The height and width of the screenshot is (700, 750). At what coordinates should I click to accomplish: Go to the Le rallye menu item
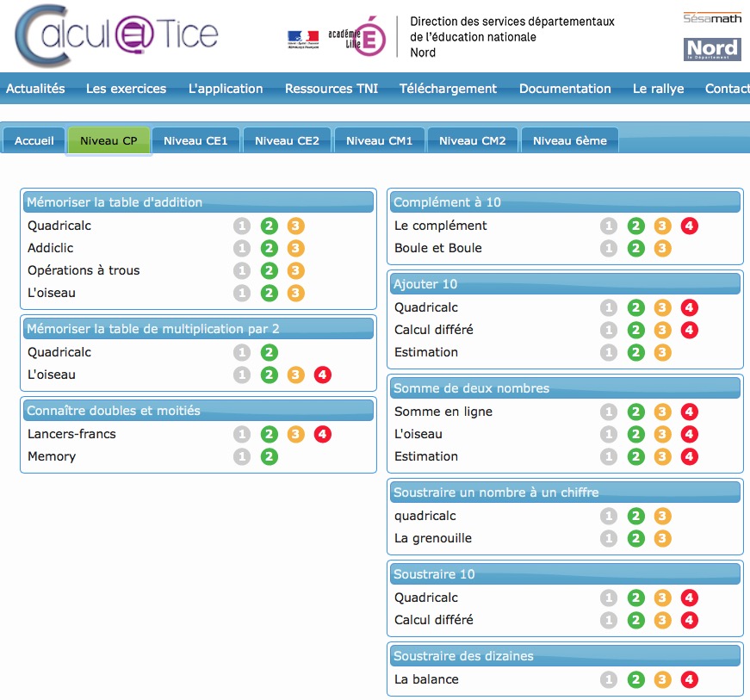point(658,89)
